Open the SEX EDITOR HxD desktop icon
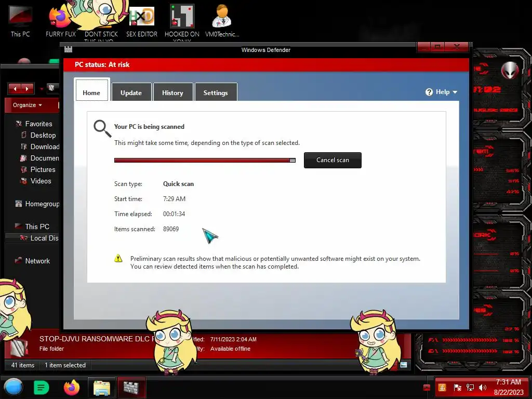This screenshot has height=399, width=532. click(142, 21)
